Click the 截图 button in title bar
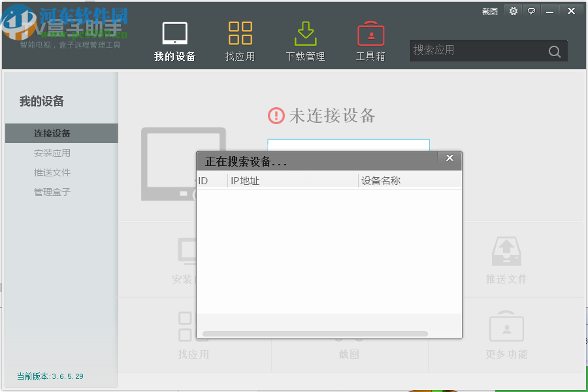This screenshot has height=392, width=588. 489,11
